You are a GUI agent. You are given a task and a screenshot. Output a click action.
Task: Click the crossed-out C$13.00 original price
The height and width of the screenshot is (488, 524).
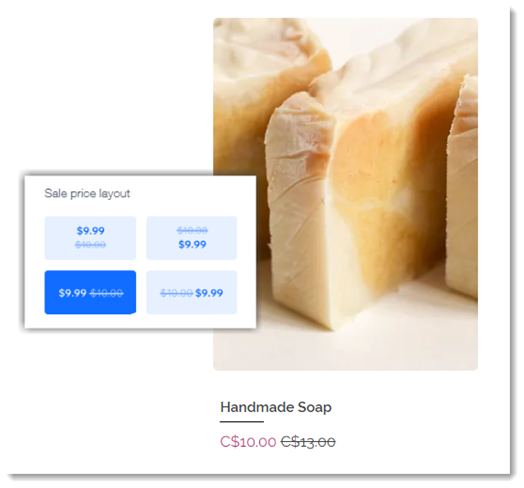click(308, 442)
